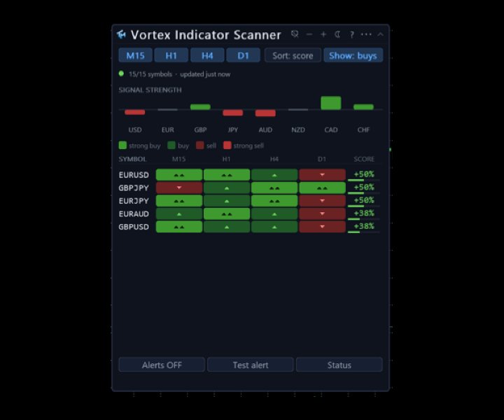Click the D1 column header in the table
Screen dimensions: 504x420
coord(322,159)
